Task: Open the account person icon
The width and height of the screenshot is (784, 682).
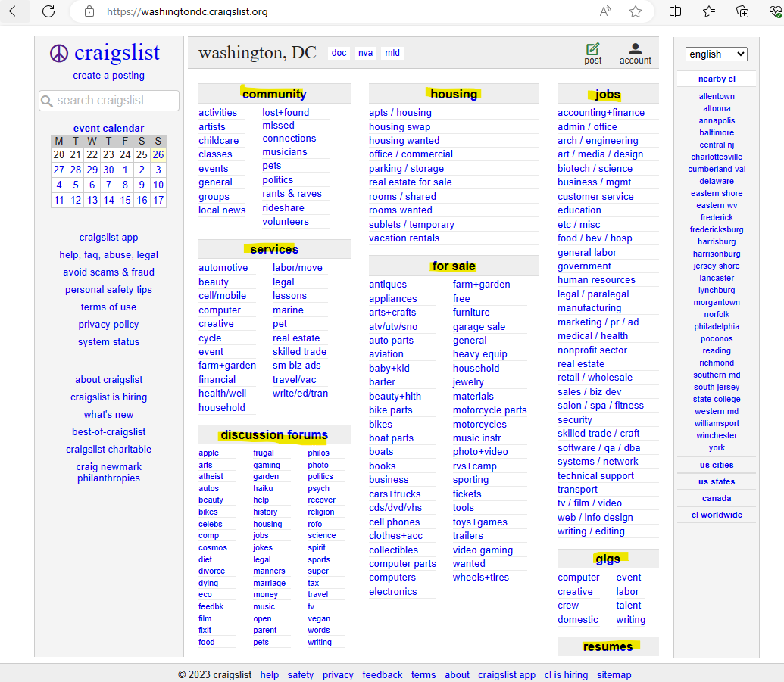Action: pos(635,48)
